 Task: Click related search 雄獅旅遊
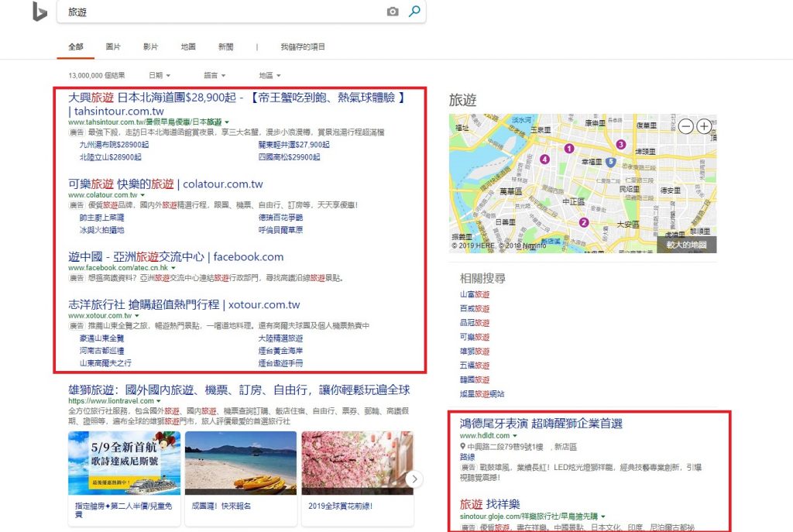click(475, 351)
